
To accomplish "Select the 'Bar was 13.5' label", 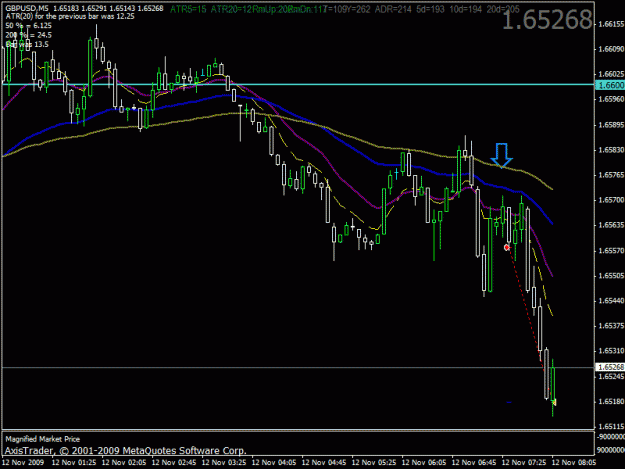I will click(27, 44).
